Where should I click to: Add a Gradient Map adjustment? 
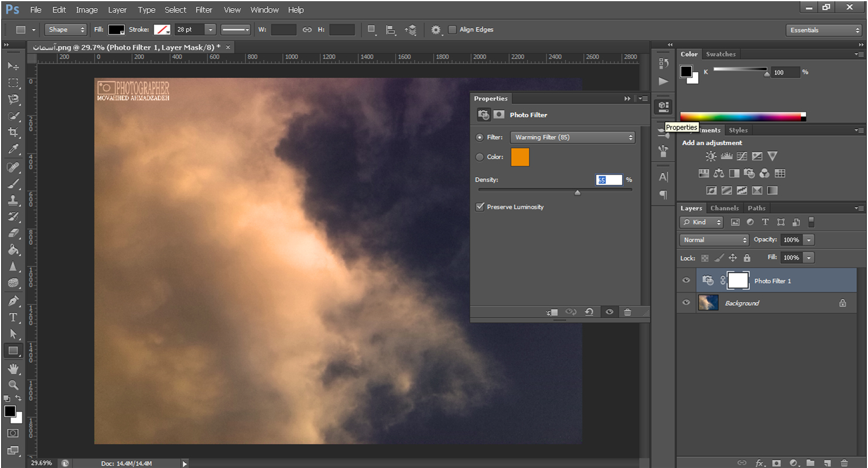click(773, 190)
